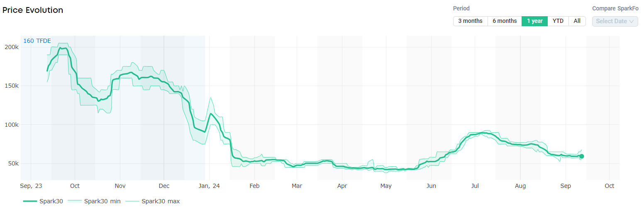The width and height of the screenshot is (644, 212).
Task: Choose the 1 year period option
Action: (534, 21)
